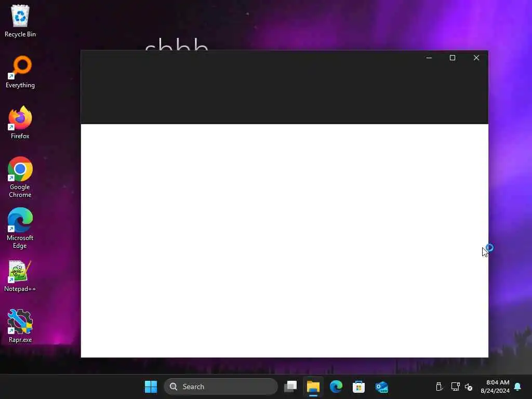This screenshot has height=399, width=532.
Task: Open Task View from the taskbar
Action: tap(290, 387)
